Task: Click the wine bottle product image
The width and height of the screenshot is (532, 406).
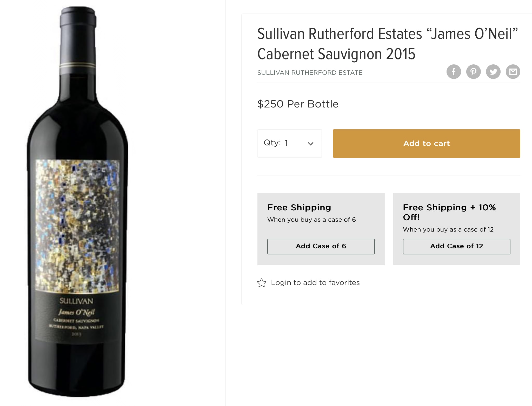Action: click(77, 202)
